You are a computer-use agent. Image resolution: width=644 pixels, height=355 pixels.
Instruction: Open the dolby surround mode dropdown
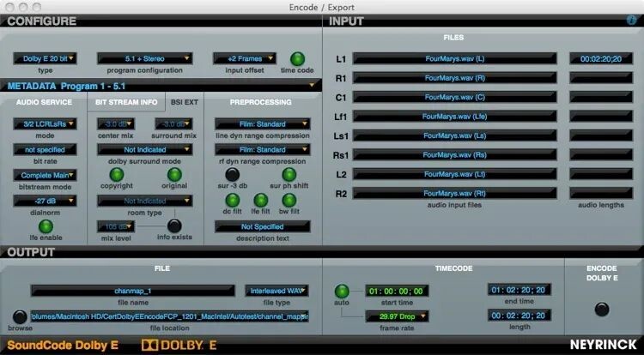[144, 149]
